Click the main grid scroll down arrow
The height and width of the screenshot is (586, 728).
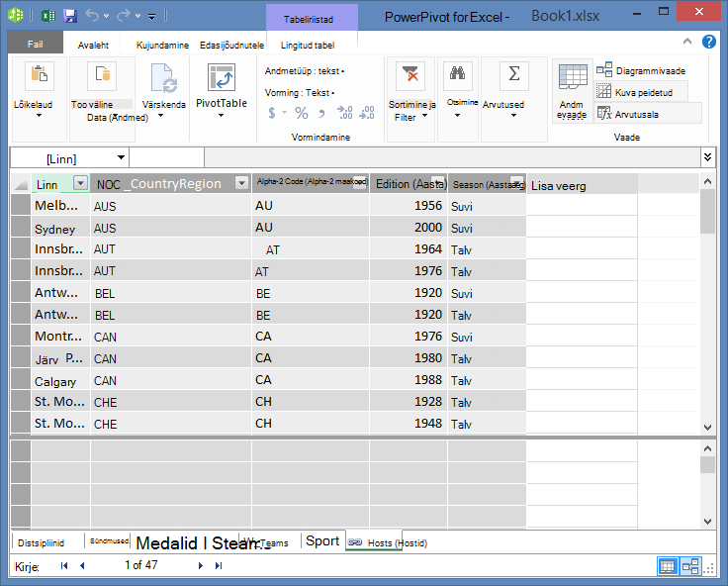coord(707,427)
